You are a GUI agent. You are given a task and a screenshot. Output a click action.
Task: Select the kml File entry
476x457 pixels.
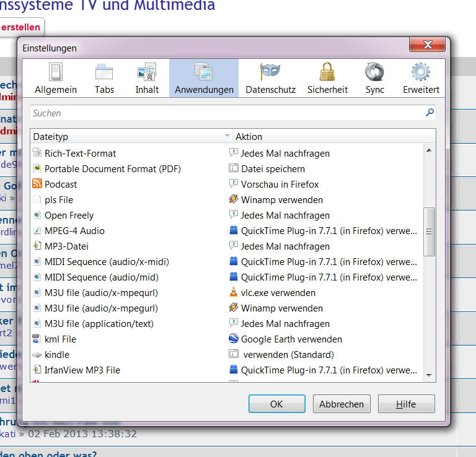[60, 339]
